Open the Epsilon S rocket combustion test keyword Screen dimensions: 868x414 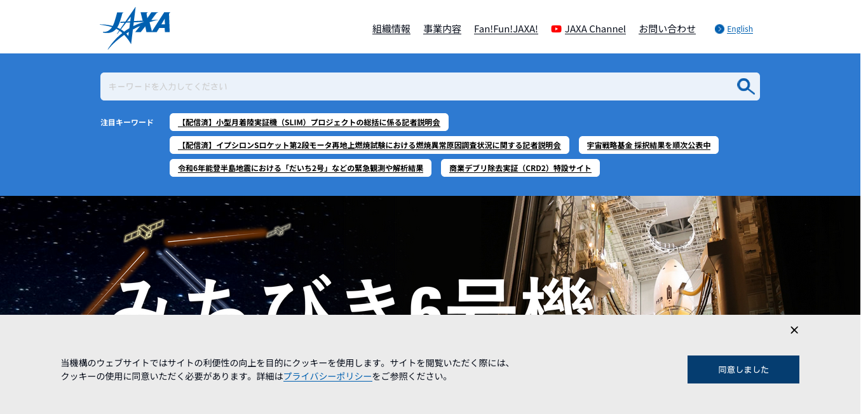pyautogui.click(x=369, y=145)
